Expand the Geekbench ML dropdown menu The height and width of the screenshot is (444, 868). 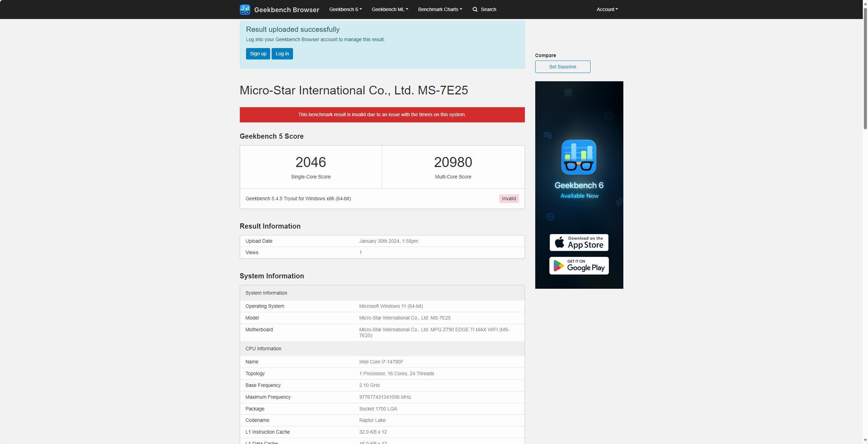390,9
